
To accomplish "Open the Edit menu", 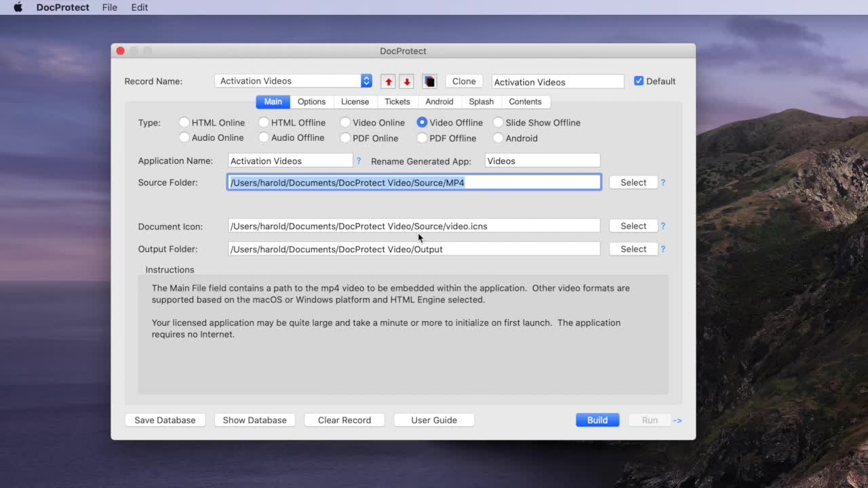I will pyautogui.click(x=140, y=7).
